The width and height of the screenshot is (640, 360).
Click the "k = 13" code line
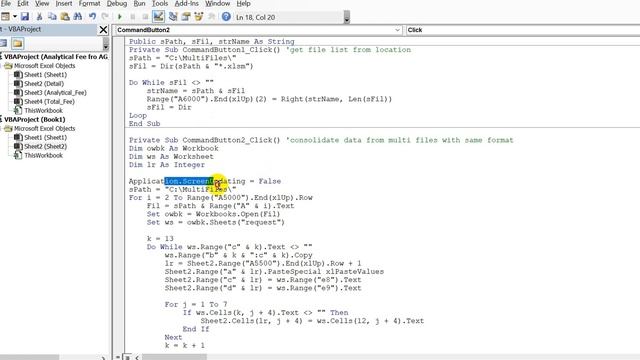tap(160, 239)
